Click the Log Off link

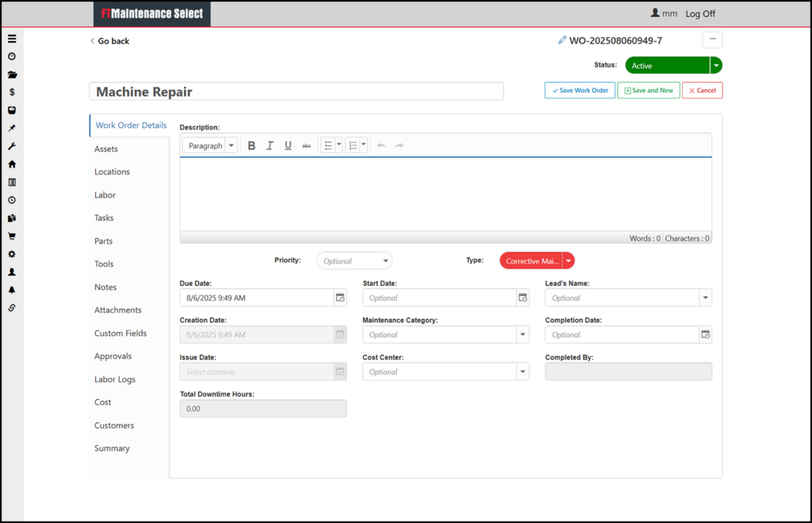(x=700, y=14)
